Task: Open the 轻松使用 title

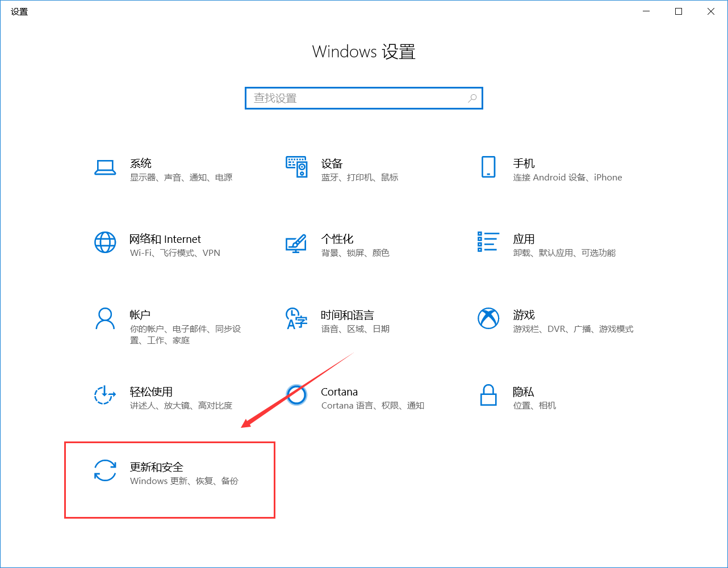Action: (151, 392)
